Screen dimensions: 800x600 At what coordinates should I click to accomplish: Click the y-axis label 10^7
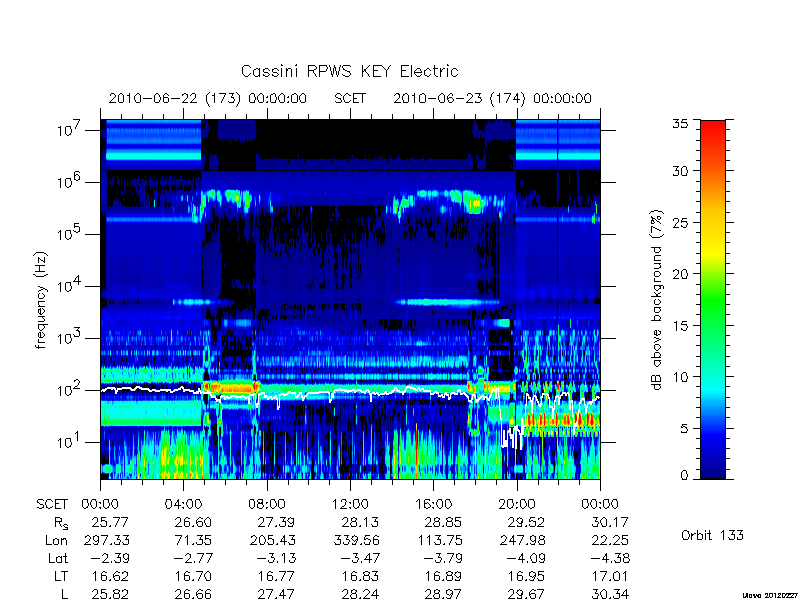70,130
